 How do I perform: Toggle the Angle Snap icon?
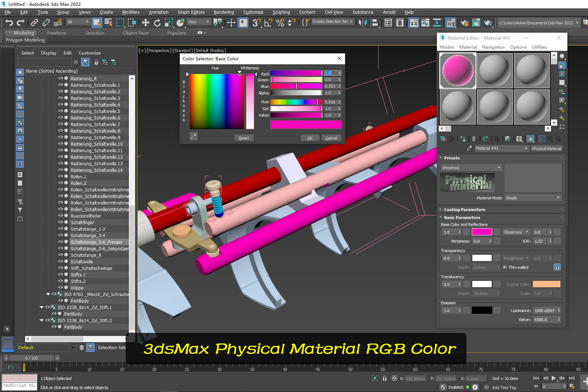268,22
